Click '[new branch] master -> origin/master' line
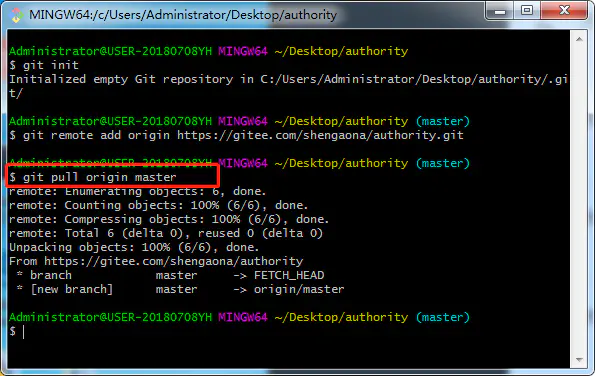The image size is (595, 376). [180, 289]
